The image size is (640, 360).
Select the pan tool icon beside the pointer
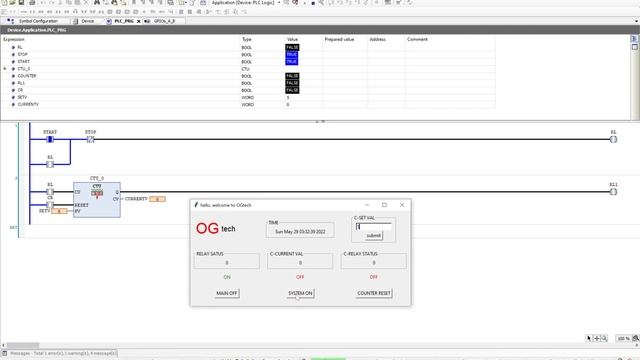point(596,338)
